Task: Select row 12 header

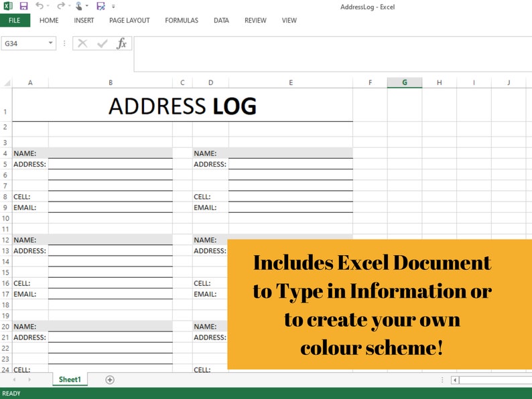Action: point(6,240)
